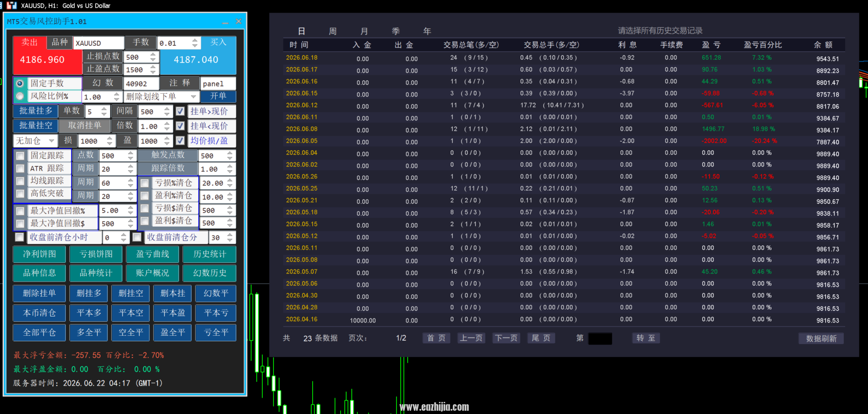Click the 注释 panel input field
This screenshot has width=868, height=414.
click(218, 84)
